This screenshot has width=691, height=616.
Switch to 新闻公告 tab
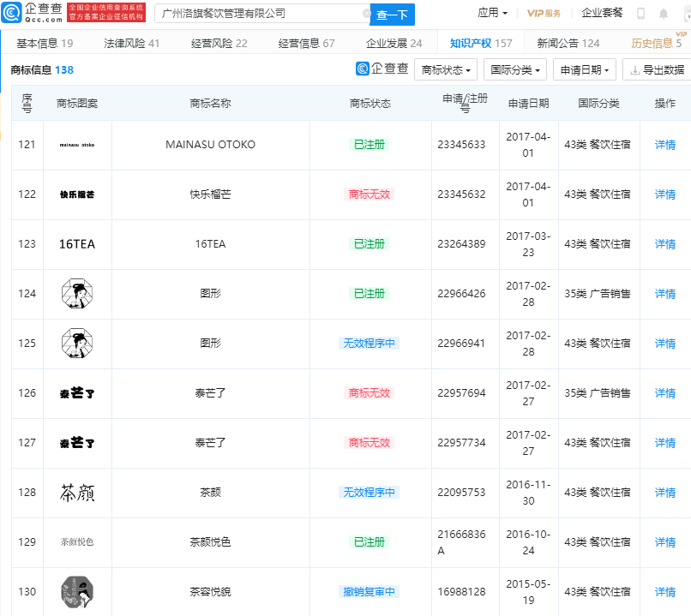click(568, 43)
